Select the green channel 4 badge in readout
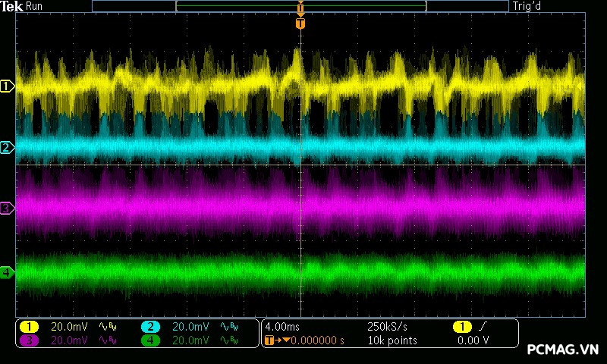The width and height of the screenshot is (607, 364). (x=150, y=340)
